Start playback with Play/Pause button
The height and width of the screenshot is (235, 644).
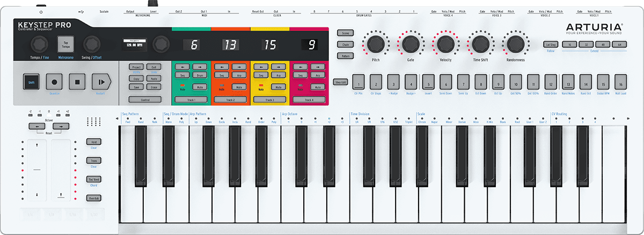click(x=101, y=82)
